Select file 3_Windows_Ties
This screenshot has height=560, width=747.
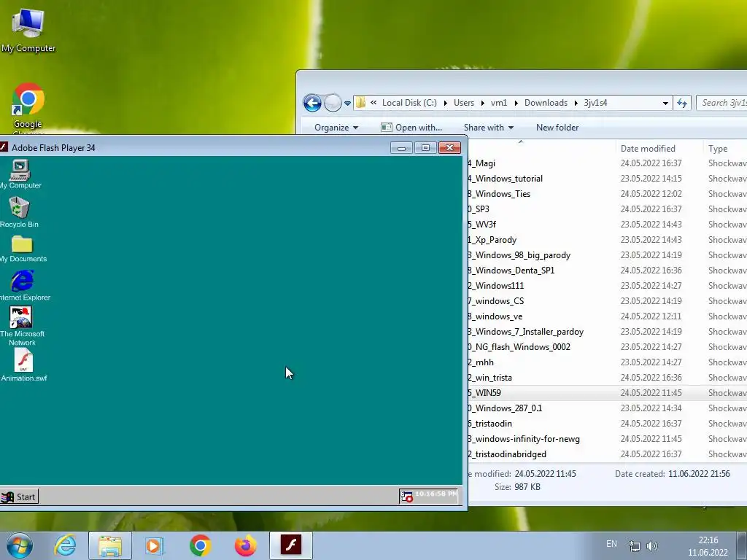point(499,194)
